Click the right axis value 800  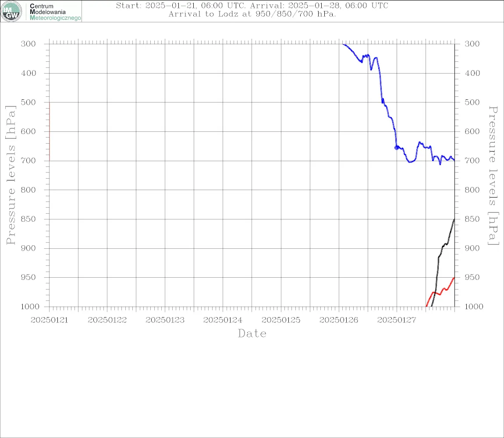click(472, 190)
